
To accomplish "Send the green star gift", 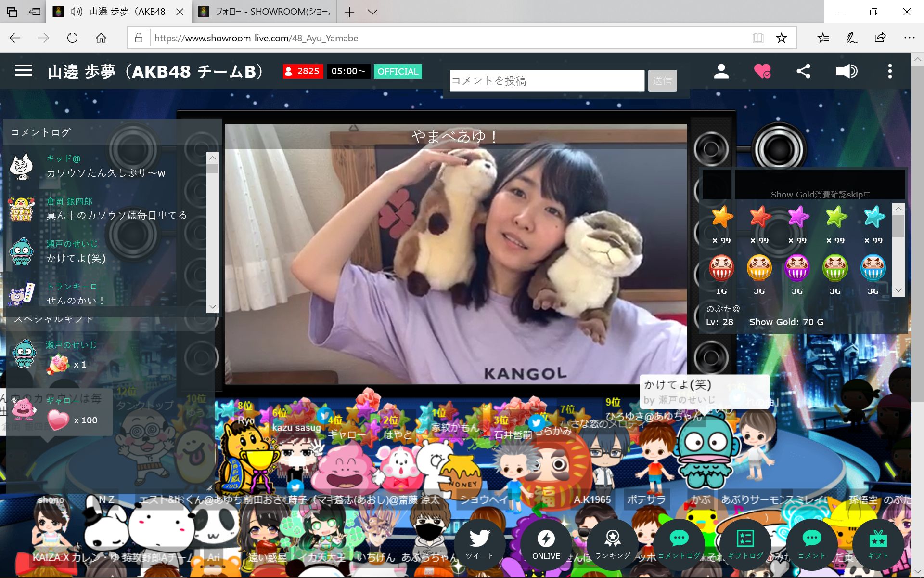I will (836, 217).
